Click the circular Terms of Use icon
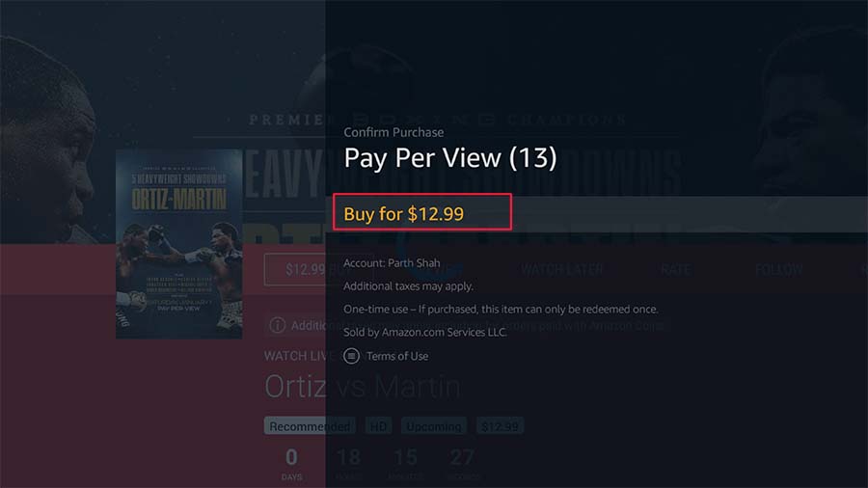 coord(351,356)
